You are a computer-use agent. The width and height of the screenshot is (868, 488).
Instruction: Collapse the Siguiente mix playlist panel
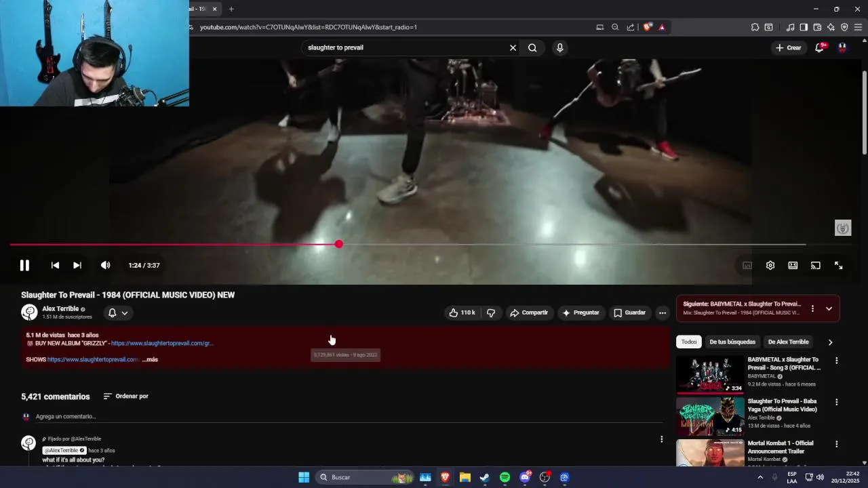pyautogui.click(x=829, y=308)
